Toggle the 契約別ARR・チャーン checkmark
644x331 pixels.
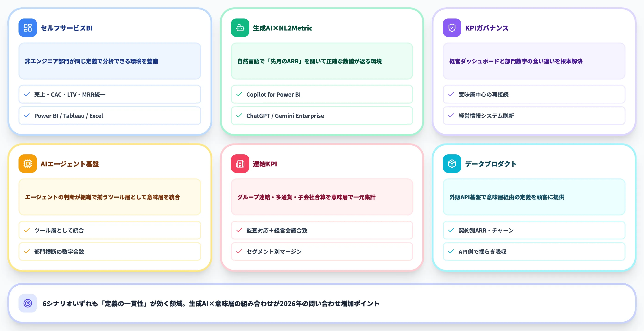click(x=451, y=230)
